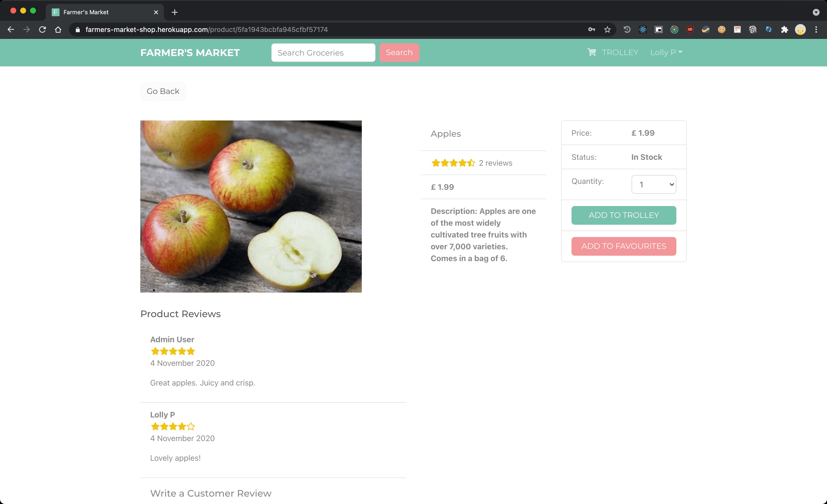Click the Go Back link
The width and height of the screenshot is (827, 504).
coord(163,91)
